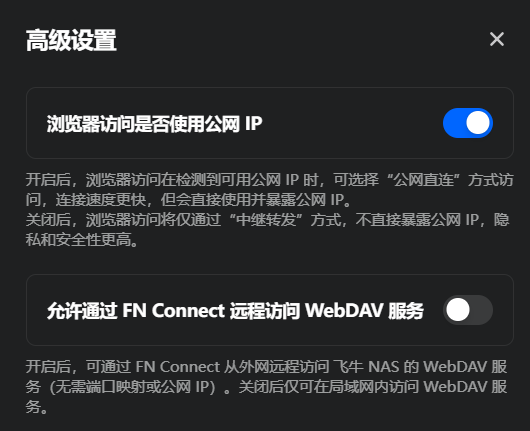Select the 浏览器访问是否使用公网 IP label
Viewport: 530px width, 431px height.
tap(154, 124)
